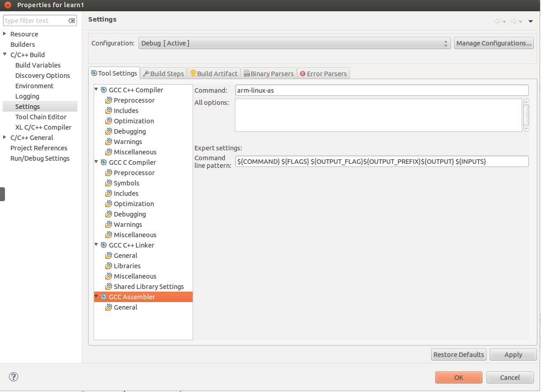The height and width of the screenshot is (392, 541).
Task: Click the GCC Assembler tool icon
Action: click(104, 297)
